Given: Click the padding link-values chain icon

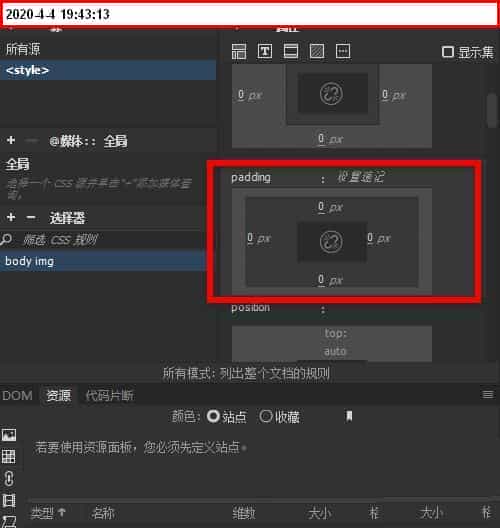Looking at the screenshot, I should (331, 241).
